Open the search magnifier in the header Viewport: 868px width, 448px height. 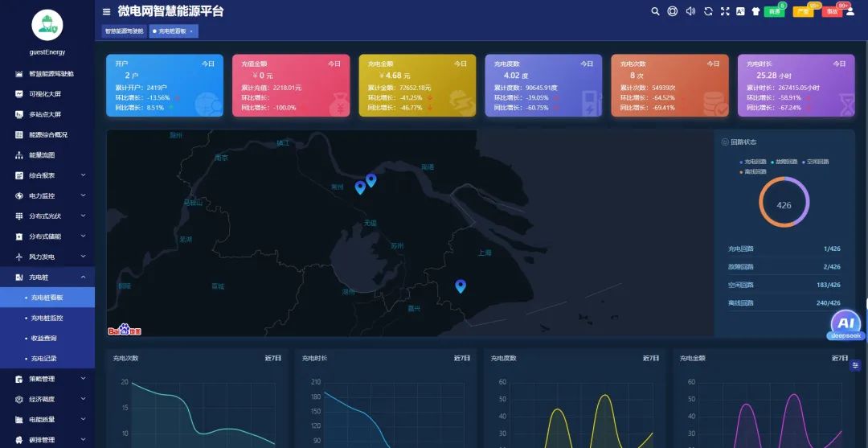[656, 11]
